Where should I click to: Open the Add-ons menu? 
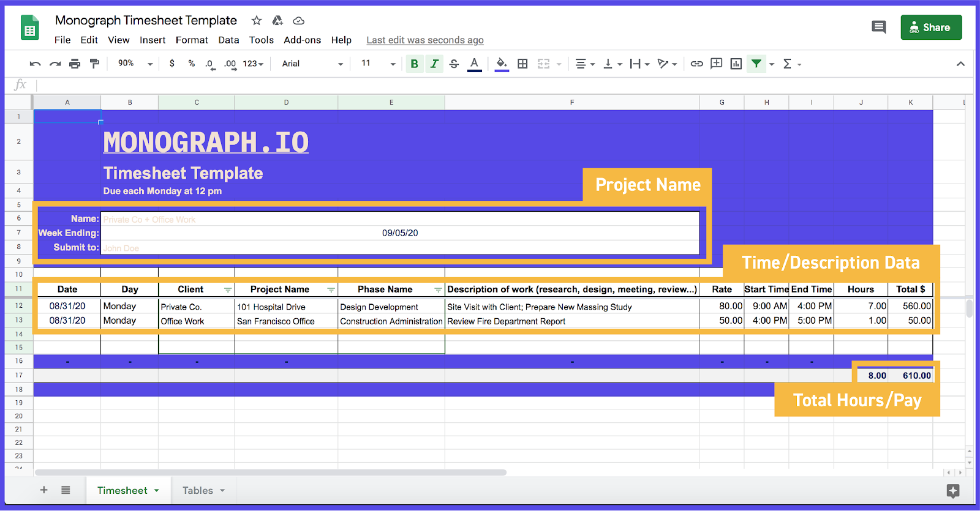click(x=303, y=40)
